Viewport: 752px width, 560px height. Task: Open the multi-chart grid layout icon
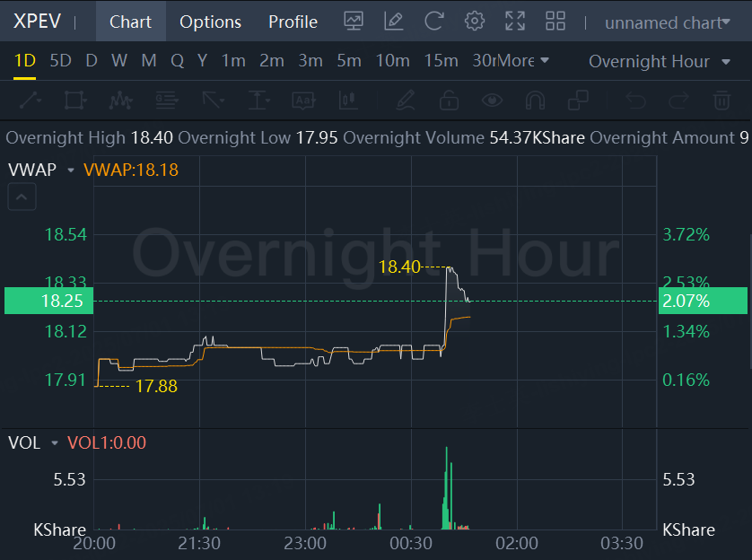click(555, 22)
